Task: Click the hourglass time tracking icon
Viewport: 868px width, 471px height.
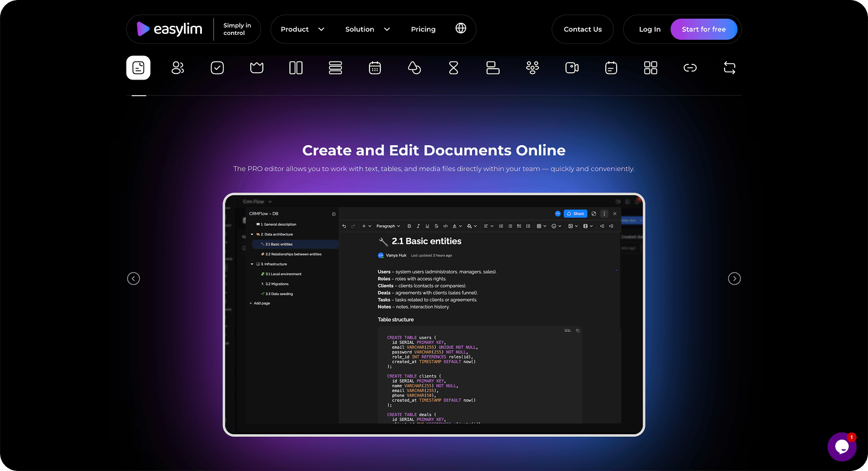Action: coord(454,68)
